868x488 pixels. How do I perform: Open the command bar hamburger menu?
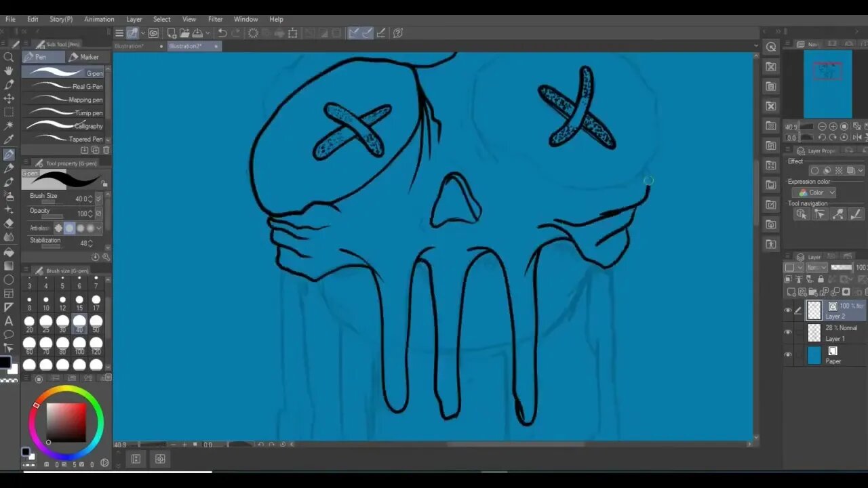point(119,33)
